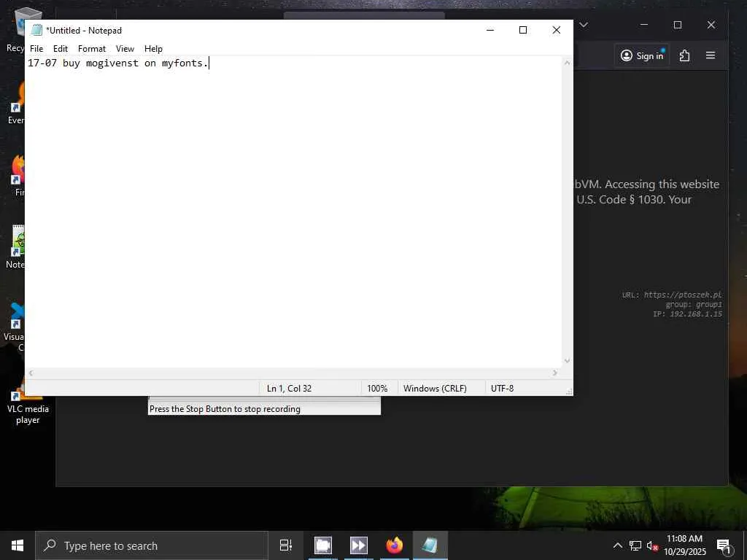Open the File menu in Notepad
Screen dimensions: 747x560
click(36, 49)
